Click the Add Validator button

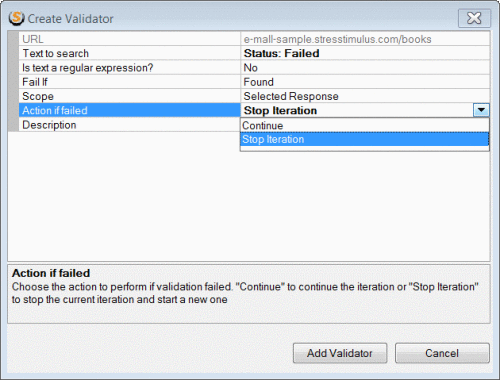tap(340, 353)
